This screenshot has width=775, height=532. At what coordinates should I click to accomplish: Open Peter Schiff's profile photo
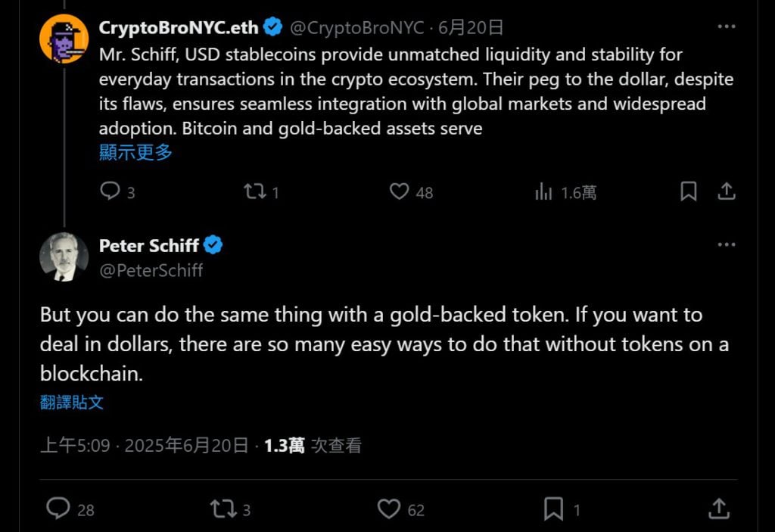(x=64, y=257)
